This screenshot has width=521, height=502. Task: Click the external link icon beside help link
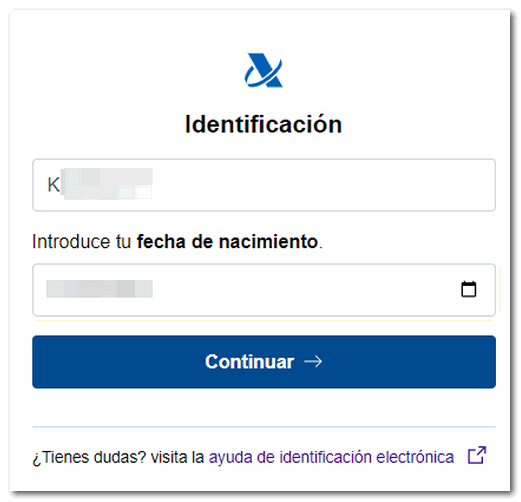tap(477, 455)
